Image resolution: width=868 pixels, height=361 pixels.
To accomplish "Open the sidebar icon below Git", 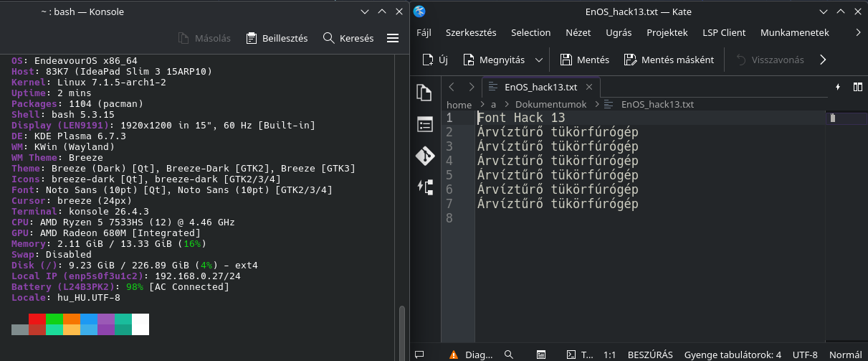I will tap(425, 187).
